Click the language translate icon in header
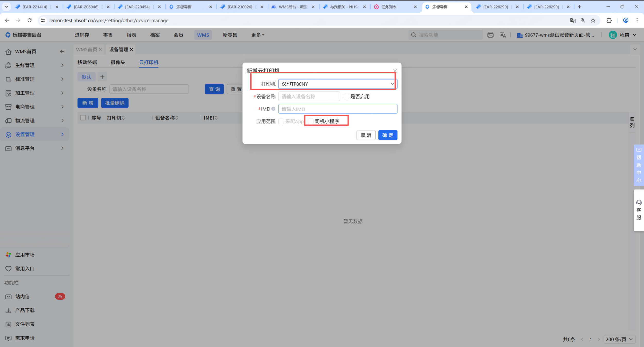This screenshot has height=347, width=644. click(x=503, y=35)
